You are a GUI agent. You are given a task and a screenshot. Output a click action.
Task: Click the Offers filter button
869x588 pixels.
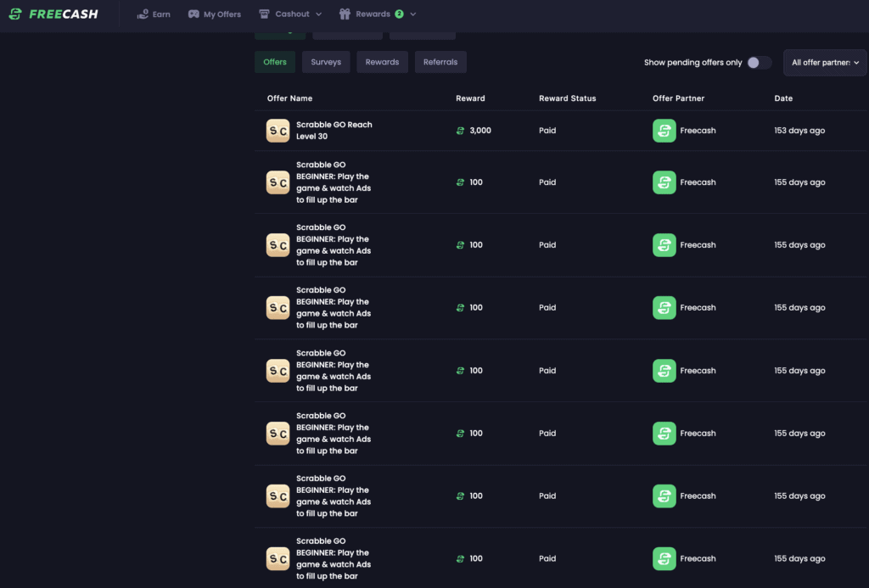(x=274, y=61)
